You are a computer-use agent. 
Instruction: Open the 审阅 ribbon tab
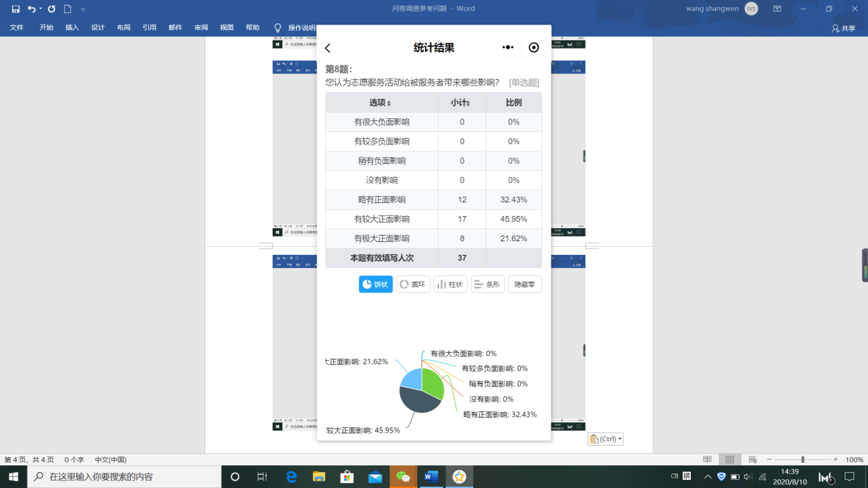click(x=200, y=27)
